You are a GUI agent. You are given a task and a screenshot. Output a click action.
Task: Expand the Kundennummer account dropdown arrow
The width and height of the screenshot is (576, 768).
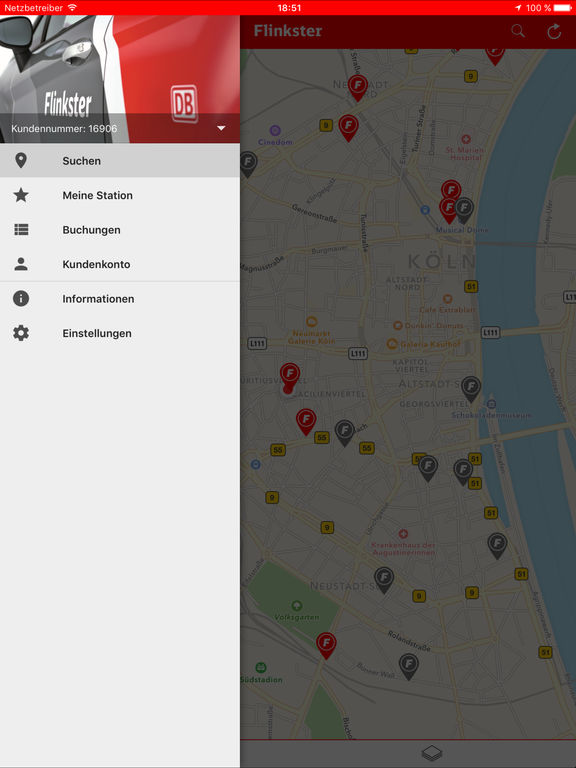[221, 128]
